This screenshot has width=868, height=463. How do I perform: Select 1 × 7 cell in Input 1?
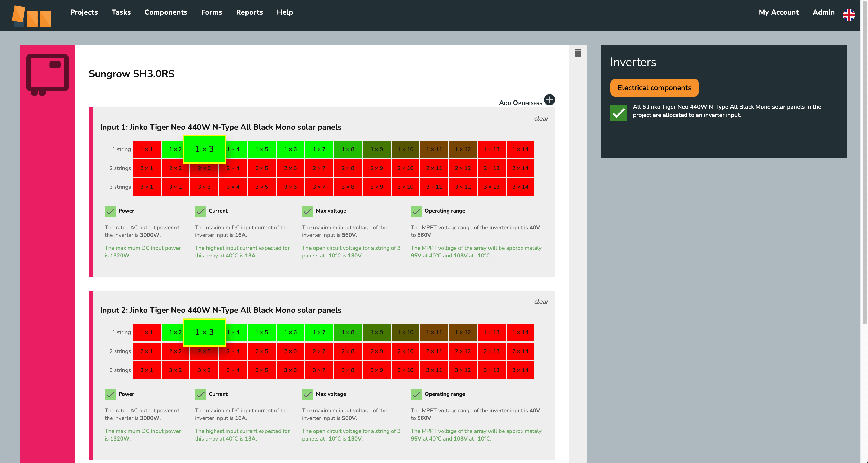(319, 149)
